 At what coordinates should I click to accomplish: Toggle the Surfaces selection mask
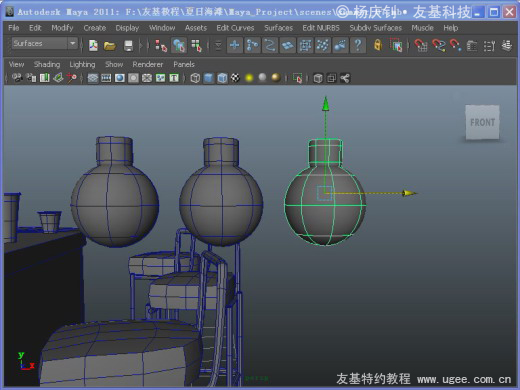point(288,45)
